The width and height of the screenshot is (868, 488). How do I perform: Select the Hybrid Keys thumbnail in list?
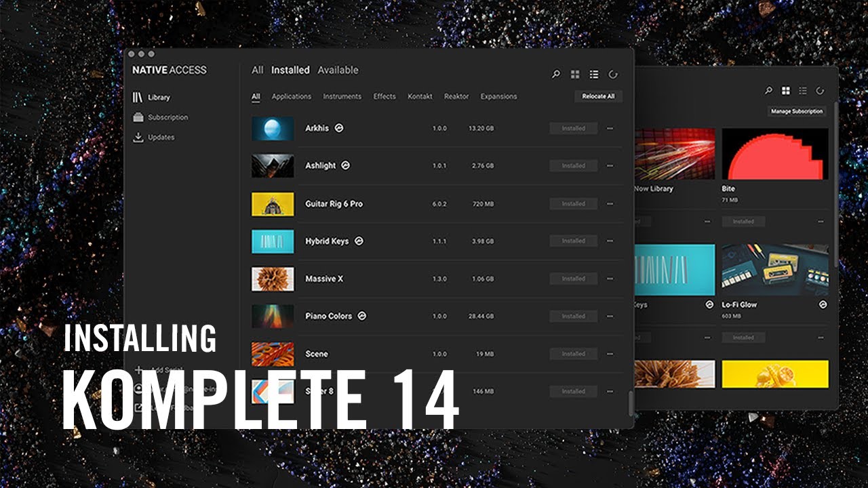pyautogui.click(x=273, y=241)
